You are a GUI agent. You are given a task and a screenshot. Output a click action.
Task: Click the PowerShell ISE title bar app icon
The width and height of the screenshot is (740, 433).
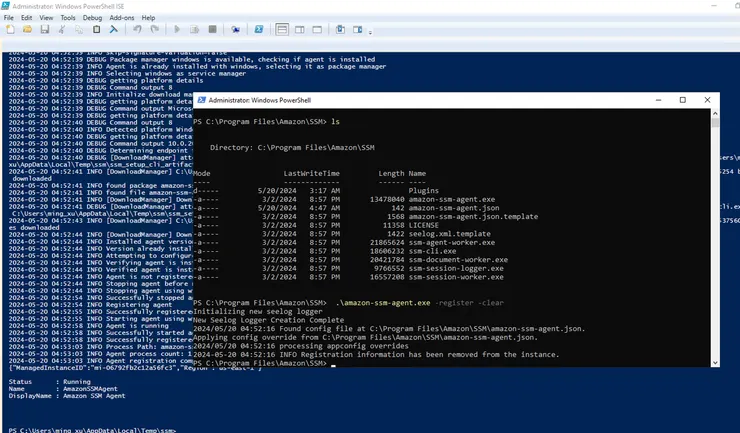(5, 6)
